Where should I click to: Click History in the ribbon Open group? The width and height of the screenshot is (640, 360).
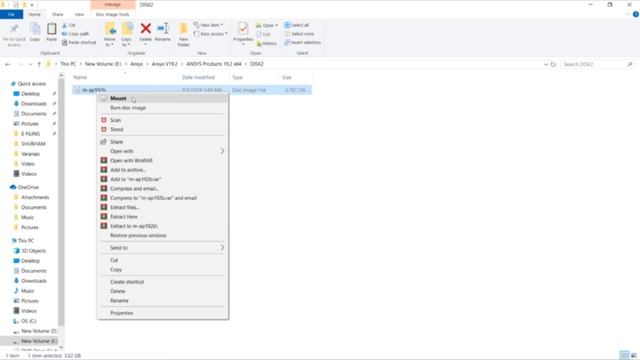(267, 43)
